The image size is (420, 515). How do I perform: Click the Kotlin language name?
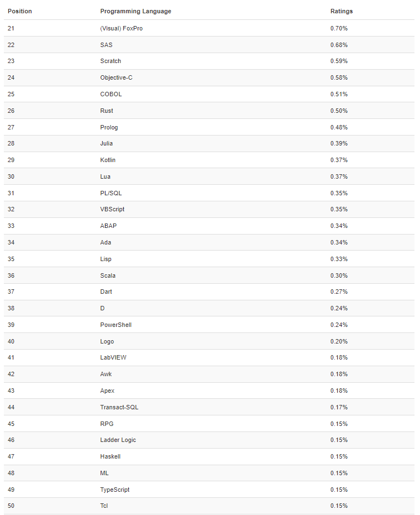click(x=108, y=160)
